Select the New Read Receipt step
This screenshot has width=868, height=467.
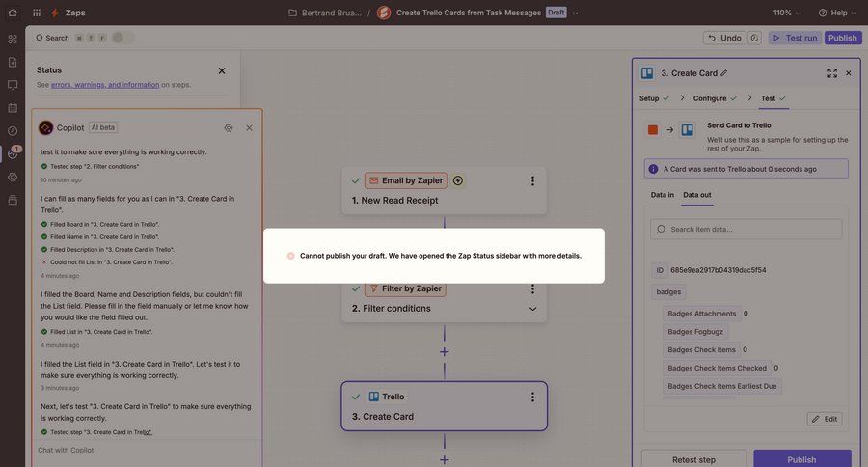(x=444, y=190)
